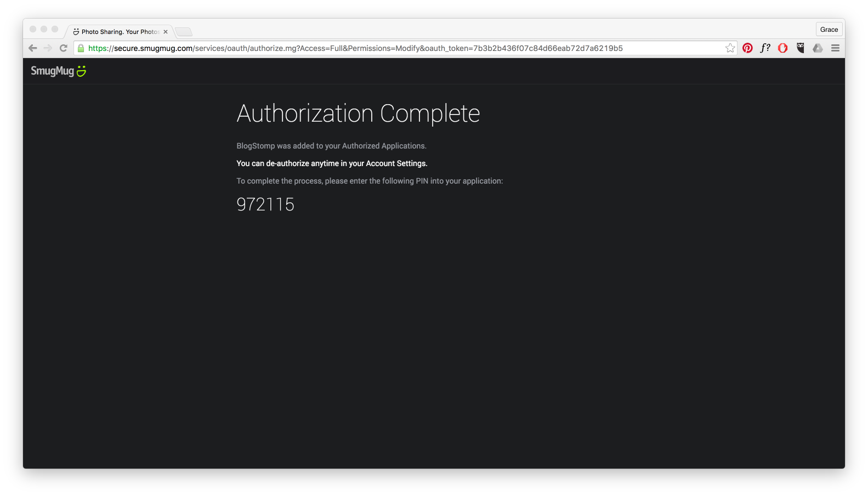The width and height of the screenshot is (868, 496).
Task: Click the browser back arrow
Action: tap(33, 48)
